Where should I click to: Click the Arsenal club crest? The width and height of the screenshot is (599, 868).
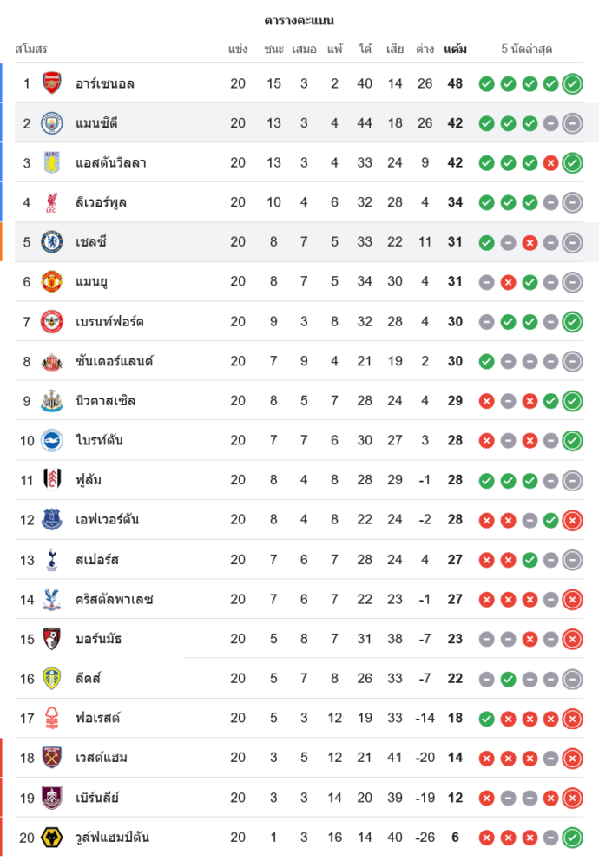[x=52, y=83]
